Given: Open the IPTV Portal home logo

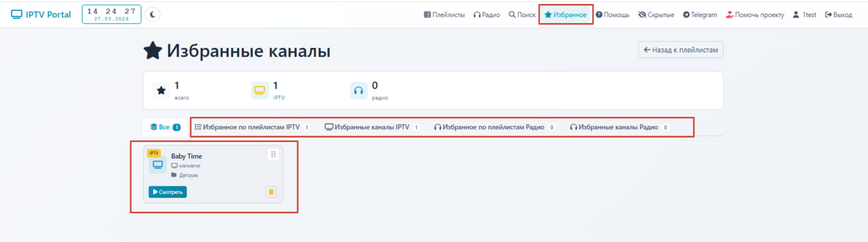Looking at the screenshot, I should click(x=41, y=15).
